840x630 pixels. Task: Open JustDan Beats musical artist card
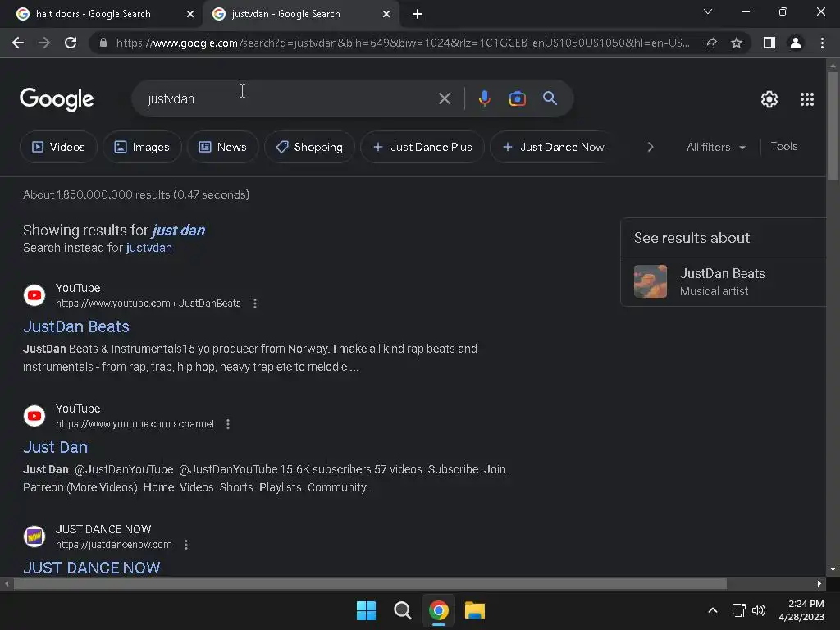(x=724, y=282)
